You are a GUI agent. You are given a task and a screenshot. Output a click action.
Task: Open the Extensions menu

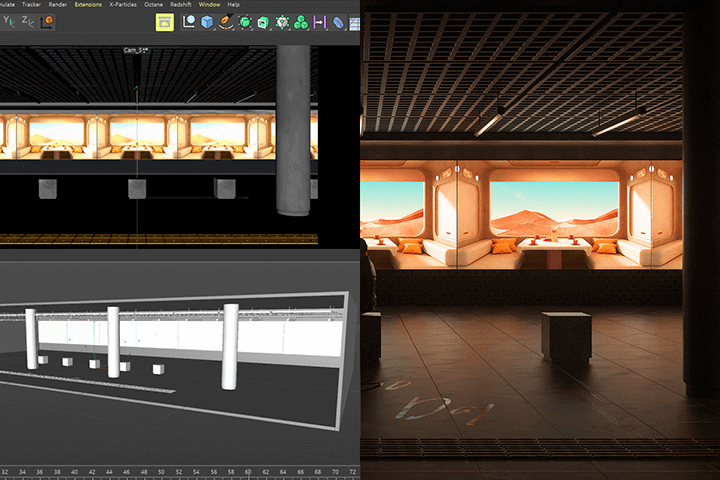(88, 5)
